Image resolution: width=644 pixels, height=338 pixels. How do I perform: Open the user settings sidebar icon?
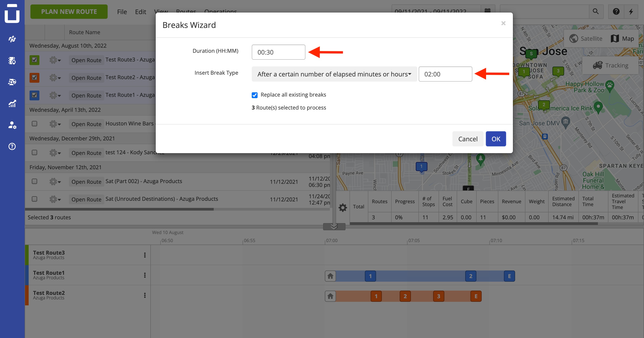(12, 125)
